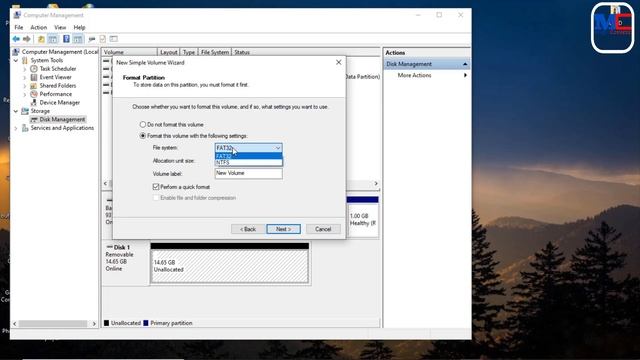Open the View menu
Image resolution: width=640 pixels, height=360 pixels.
coord(60,27)
